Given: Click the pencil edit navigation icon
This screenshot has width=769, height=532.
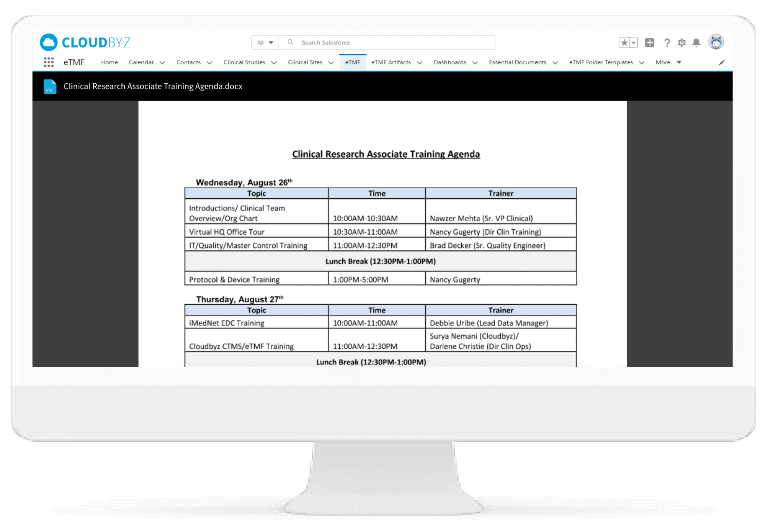Looking at the screenshot, I should click(x=721, y=63).
